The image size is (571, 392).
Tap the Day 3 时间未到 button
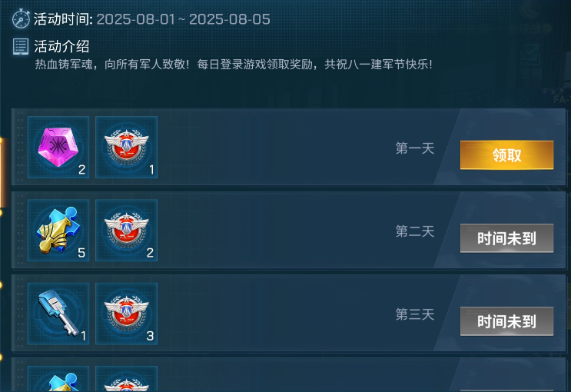[506, 321]
